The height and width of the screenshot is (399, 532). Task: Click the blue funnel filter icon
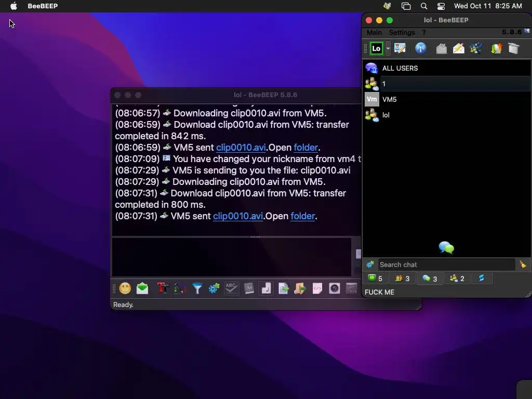click(x=197, y=288)
